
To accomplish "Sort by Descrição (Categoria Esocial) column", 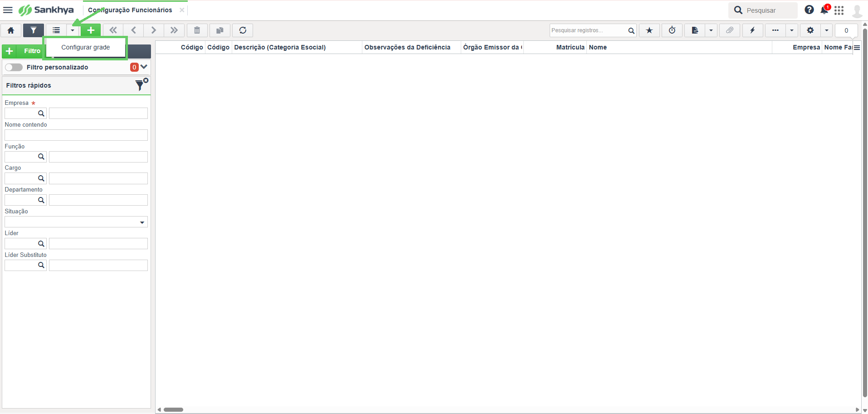I will tap(297, 47).
